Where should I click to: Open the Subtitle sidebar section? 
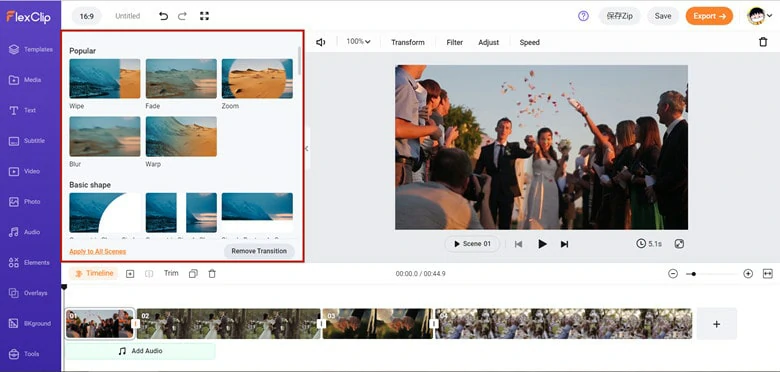pyautogui.click(x=27, y=141)
